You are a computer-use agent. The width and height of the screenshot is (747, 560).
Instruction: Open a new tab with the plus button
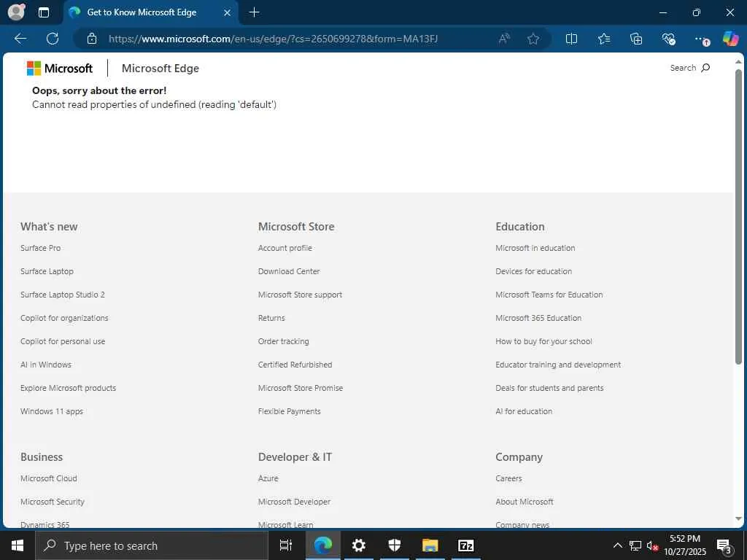[x=255, y=12]
